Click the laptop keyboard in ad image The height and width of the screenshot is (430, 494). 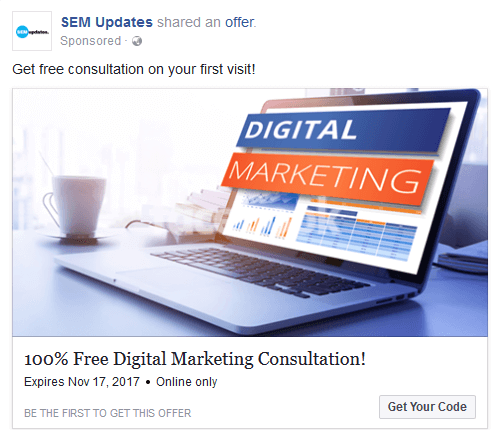[x=260, y=272]
